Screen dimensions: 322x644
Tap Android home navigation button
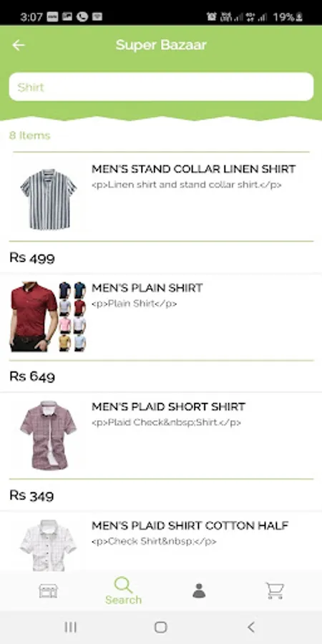[160, 627]
